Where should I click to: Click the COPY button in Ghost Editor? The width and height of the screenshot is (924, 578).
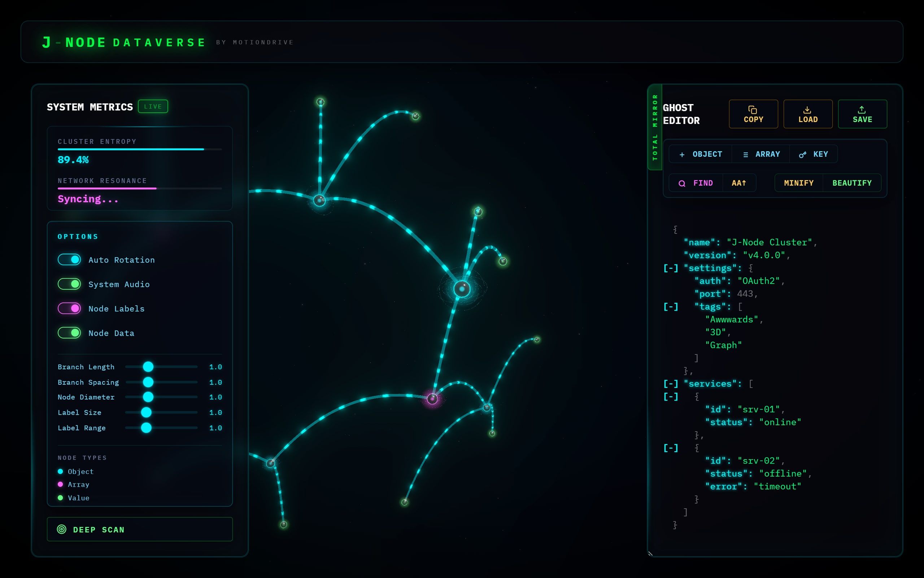tap(753, 114)
